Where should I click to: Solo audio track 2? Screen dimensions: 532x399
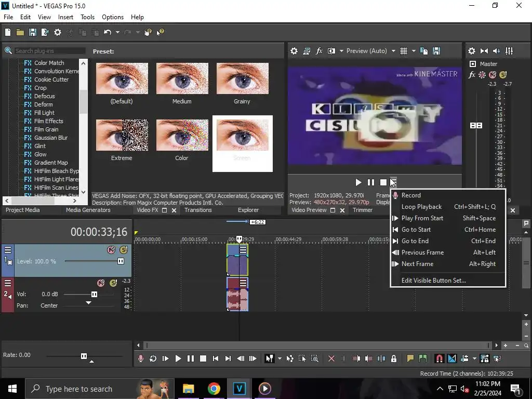113,283
